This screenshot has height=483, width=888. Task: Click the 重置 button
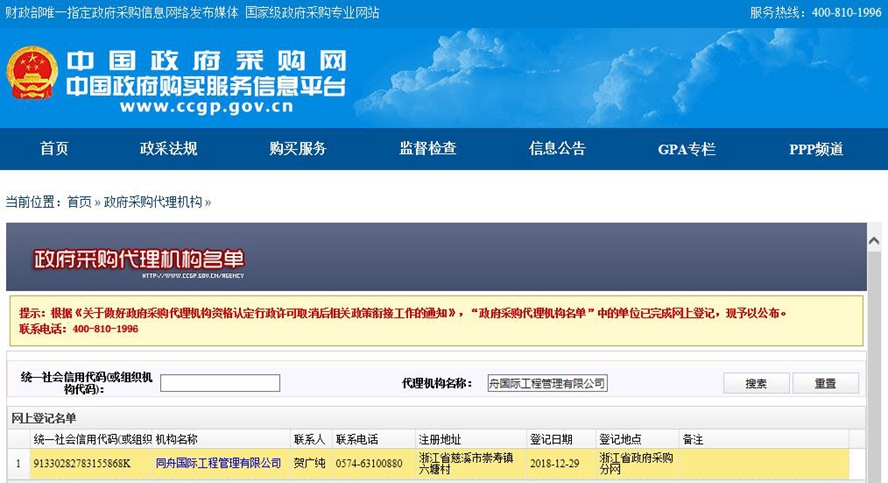[x=825, y=383]
